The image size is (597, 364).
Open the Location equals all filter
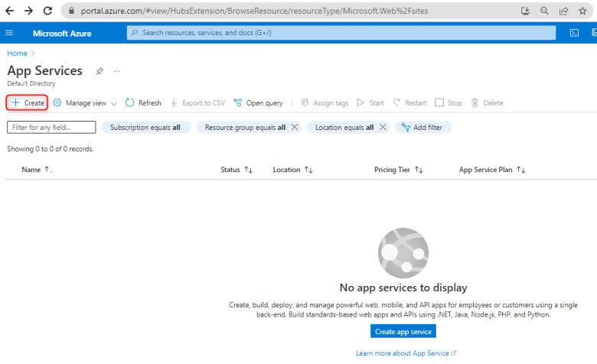pos(344,128)
